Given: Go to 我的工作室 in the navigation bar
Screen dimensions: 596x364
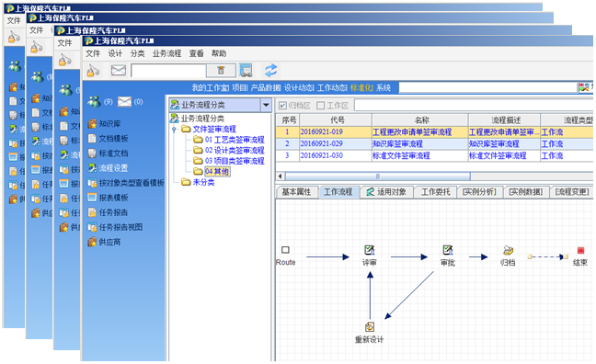Looking at the screenshot, I should click(211, 87).
